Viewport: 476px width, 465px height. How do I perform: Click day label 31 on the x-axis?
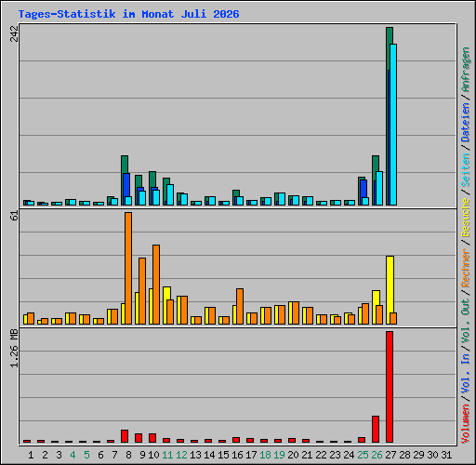coord(446,455)
